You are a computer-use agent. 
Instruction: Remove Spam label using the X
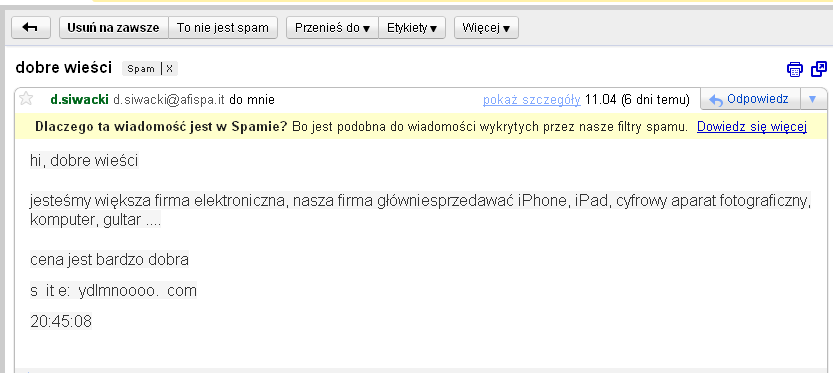point(169,69)
